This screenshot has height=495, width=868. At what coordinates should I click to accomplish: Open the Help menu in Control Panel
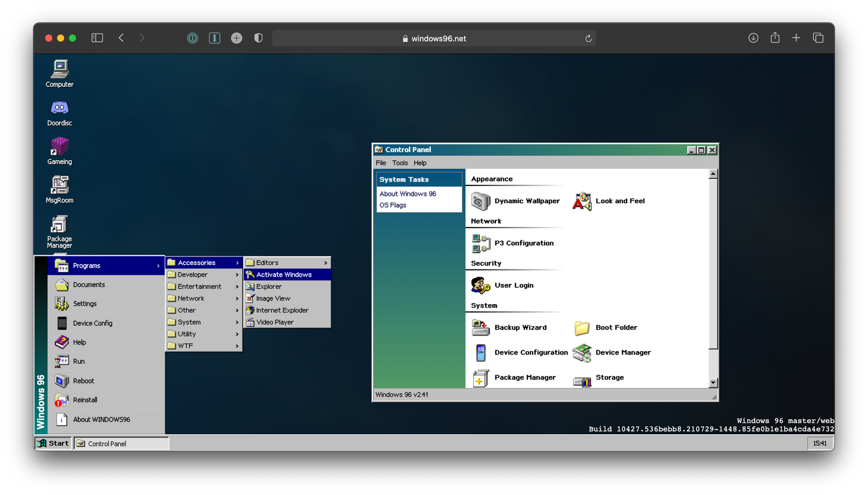pos(420,163)
